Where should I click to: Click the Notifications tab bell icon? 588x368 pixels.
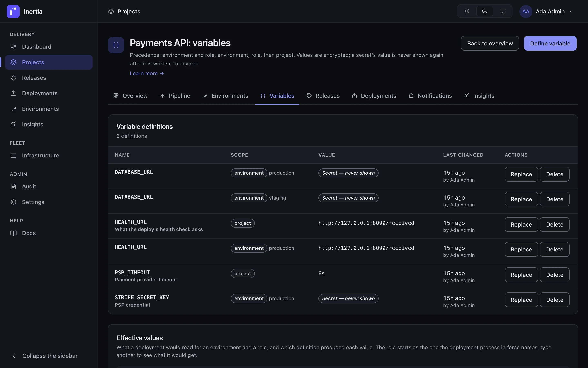(411, 96)
